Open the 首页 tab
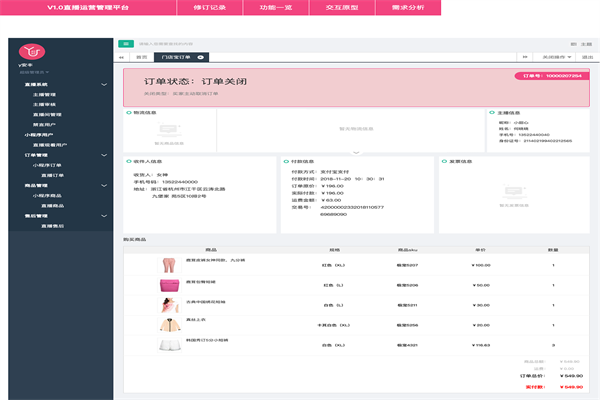The image size is (600, 400). (x=142, y=57)
